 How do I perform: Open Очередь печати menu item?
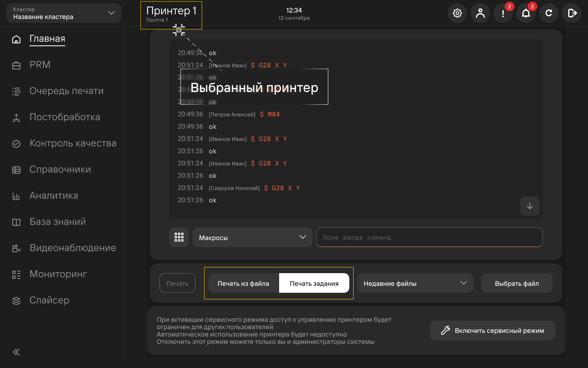point(67,91)
